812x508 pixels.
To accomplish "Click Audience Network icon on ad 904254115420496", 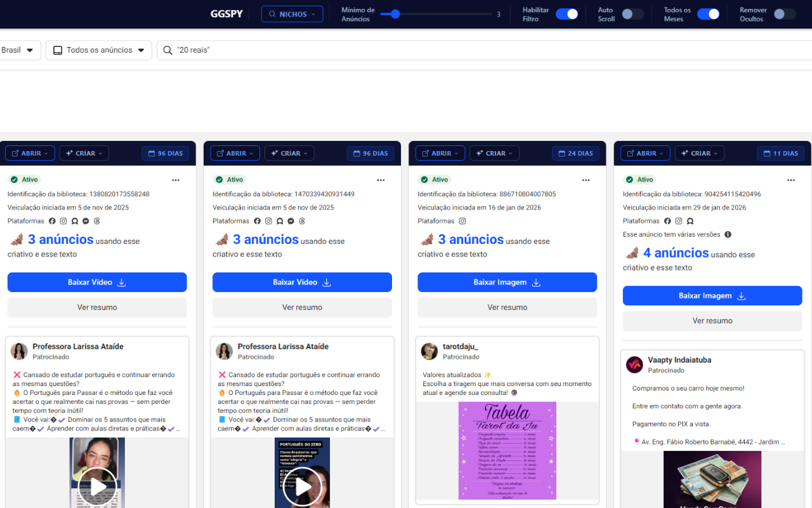I will click(x=690, y=221).
